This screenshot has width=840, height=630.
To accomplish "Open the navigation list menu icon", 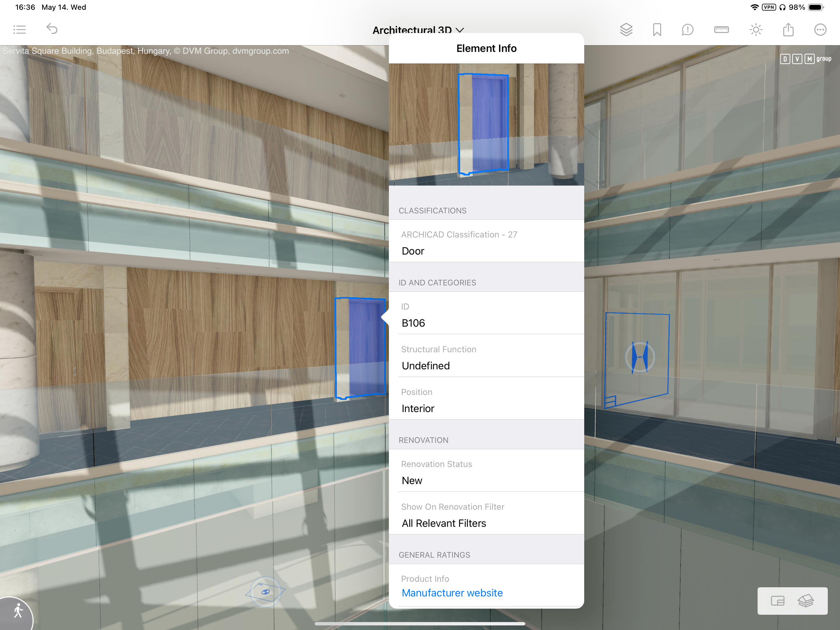I will pyautogui.click(x=19, y=30).
